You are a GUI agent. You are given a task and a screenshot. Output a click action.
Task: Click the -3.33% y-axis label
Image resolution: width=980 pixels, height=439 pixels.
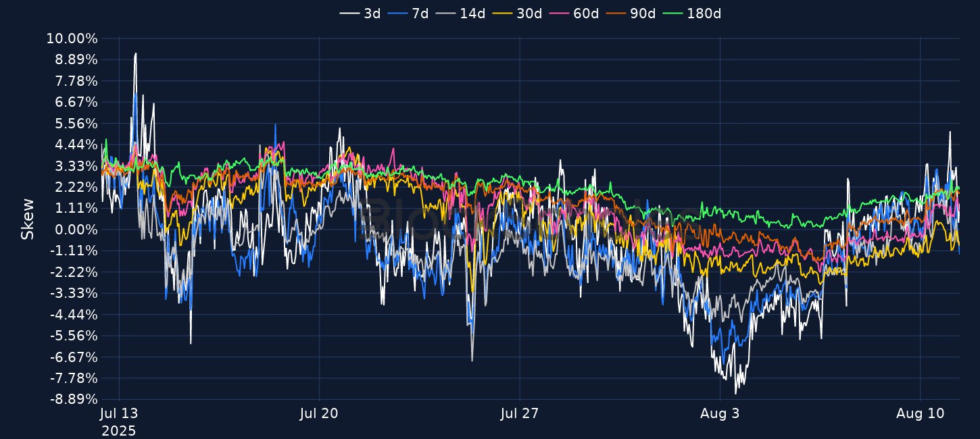(74, 293)
